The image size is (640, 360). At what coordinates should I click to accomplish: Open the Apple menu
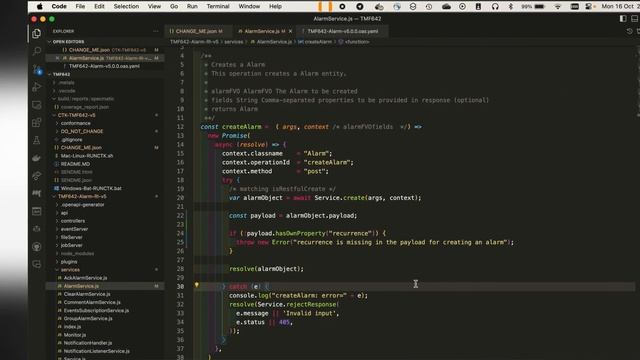tap(40, 7)
